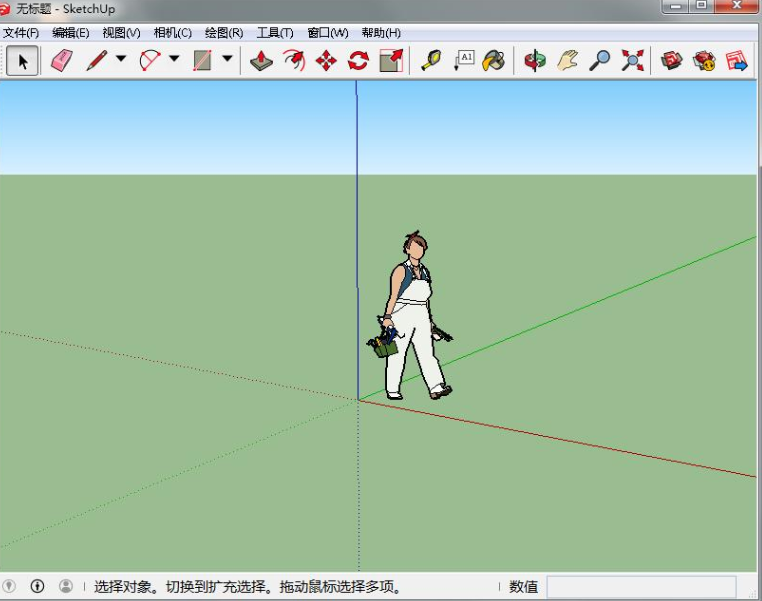Maximize the SketchUp window
The width and height of the screenshot is (762, 601).
coord(701,6)
